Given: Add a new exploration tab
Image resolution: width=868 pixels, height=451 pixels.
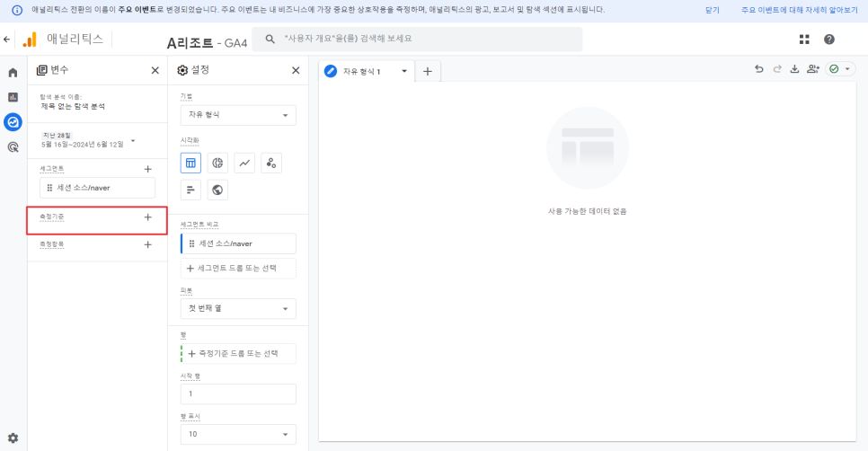Looking at the screenshot, I should 428,71.
